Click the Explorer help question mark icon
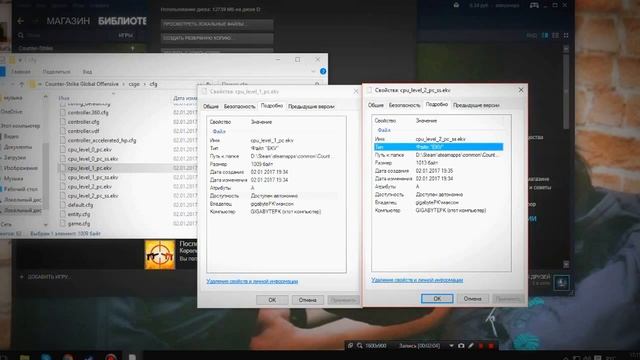The width and height of the screenshot is (640, 360). point(323,71)
